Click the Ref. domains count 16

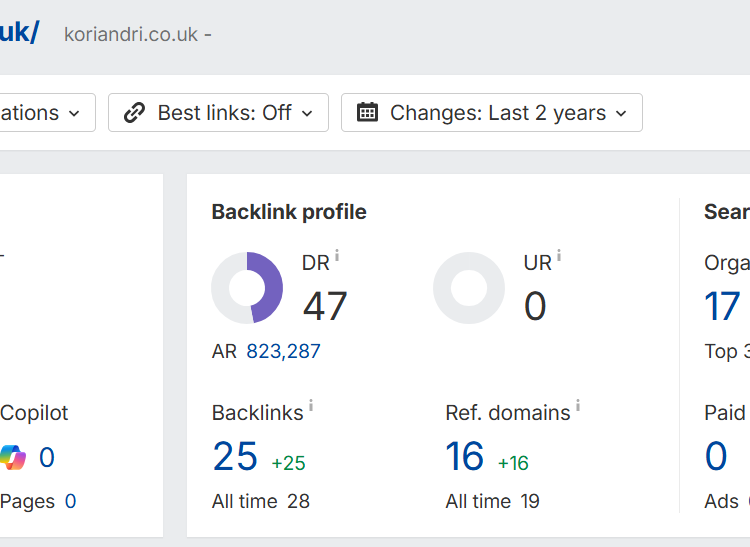(x=465, y=457)
